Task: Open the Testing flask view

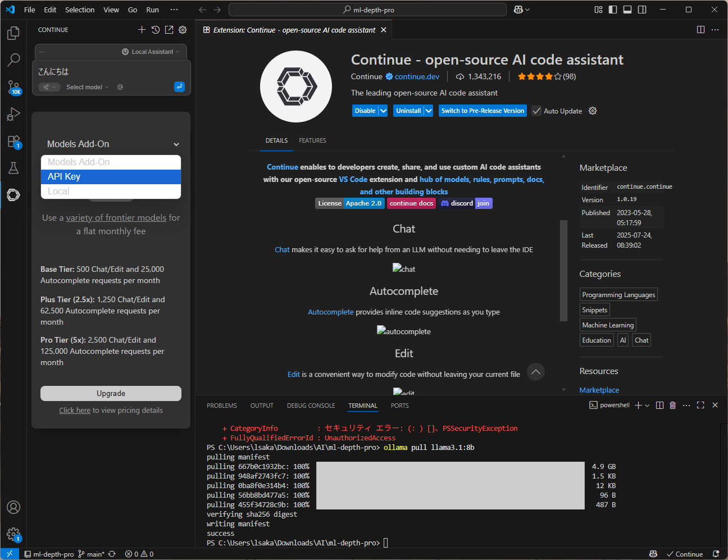Action: pyautogui.click(x=13, y=168)
